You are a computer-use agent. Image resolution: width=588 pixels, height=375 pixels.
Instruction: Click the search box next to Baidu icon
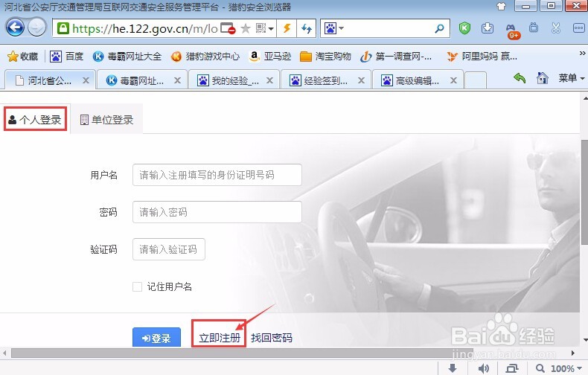(x=388, y=28)
